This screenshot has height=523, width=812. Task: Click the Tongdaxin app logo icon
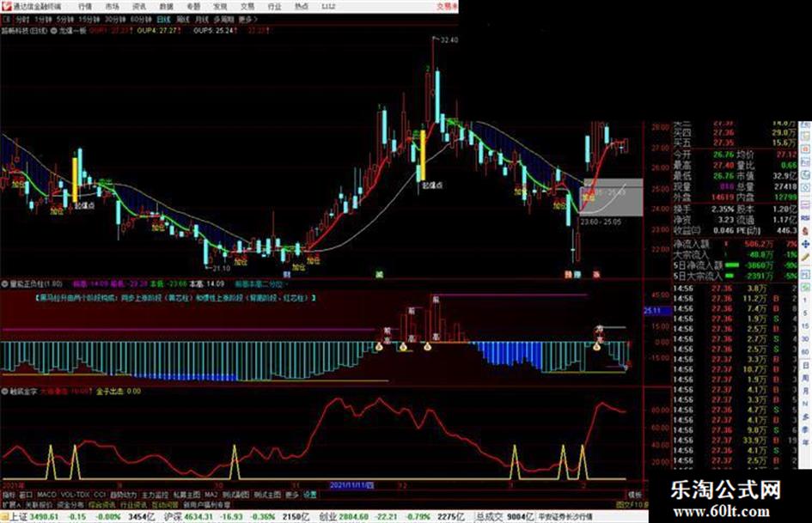(x=6, y=6)
